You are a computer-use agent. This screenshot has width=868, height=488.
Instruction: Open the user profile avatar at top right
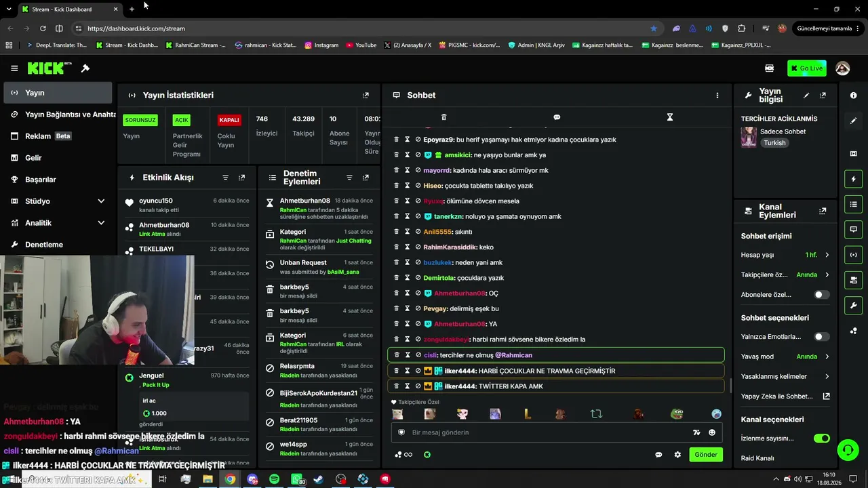(843, 68)
